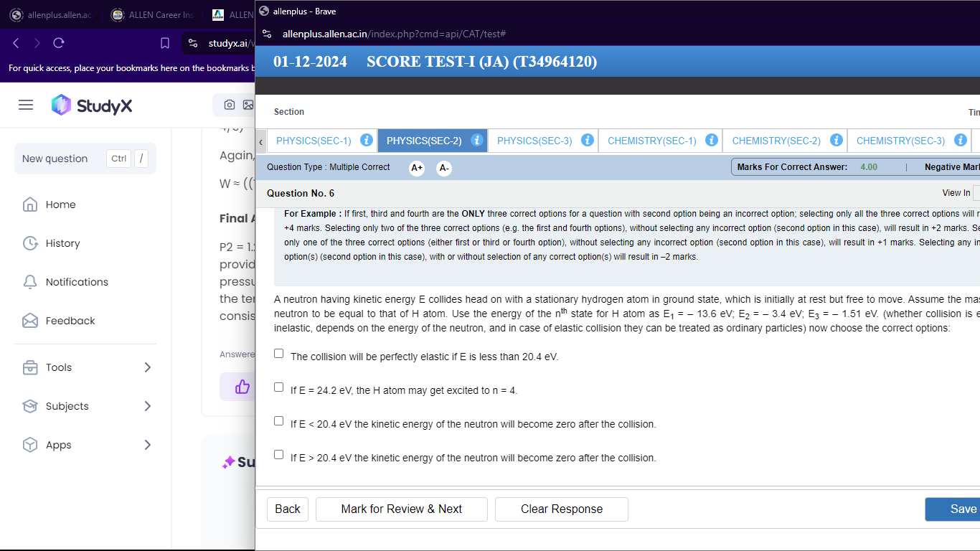Click the Back button
980x551 pixels.
pos(288,509)
